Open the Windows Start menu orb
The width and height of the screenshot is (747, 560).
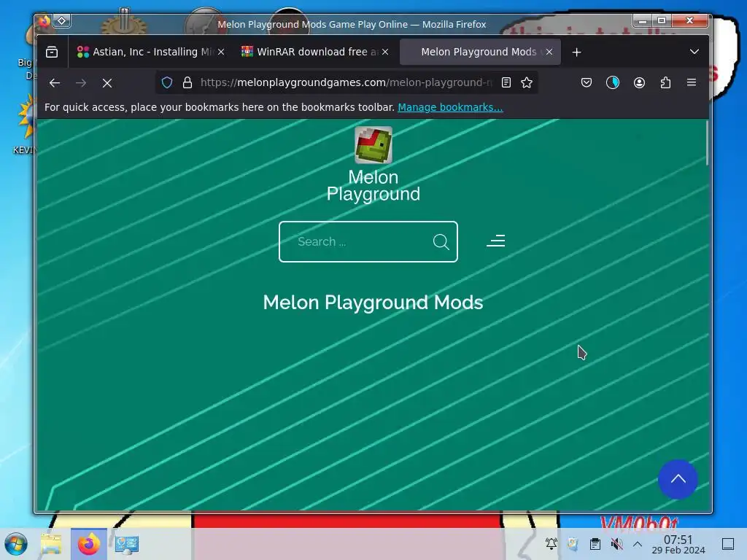click(16, 544)
